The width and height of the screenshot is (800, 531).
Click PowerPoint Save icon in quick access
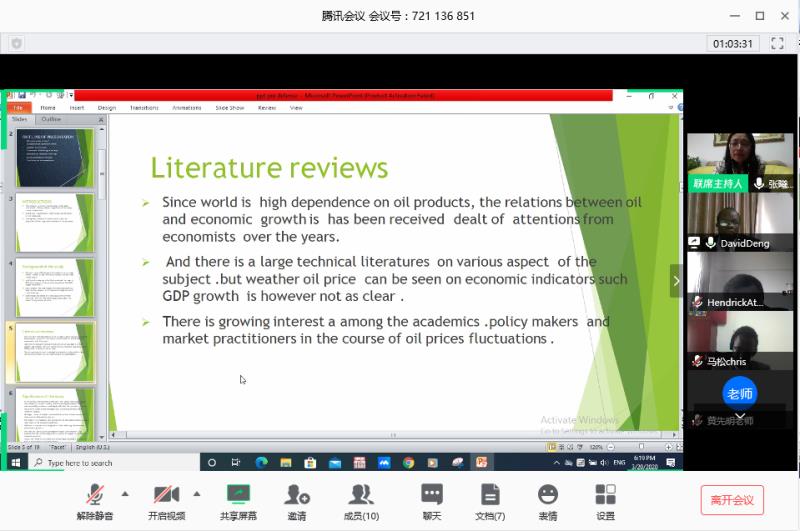click(x=22, y=95)
